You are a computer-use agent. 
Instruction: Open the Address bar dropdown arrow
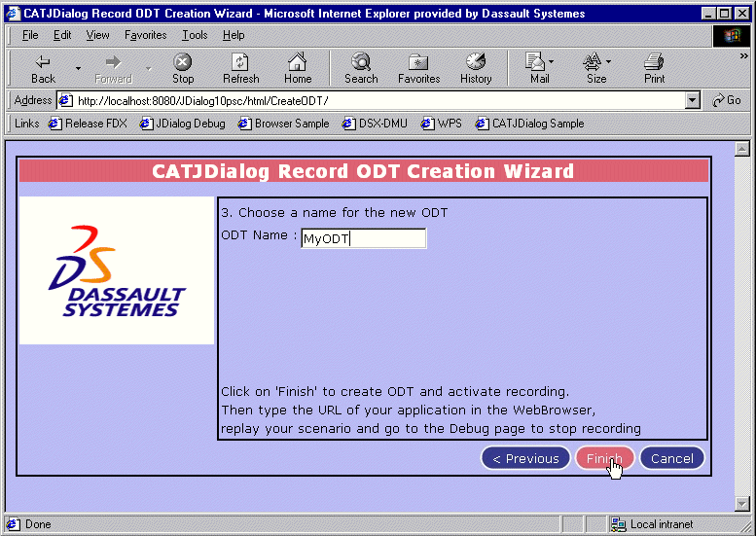click(x=693, y=100)
